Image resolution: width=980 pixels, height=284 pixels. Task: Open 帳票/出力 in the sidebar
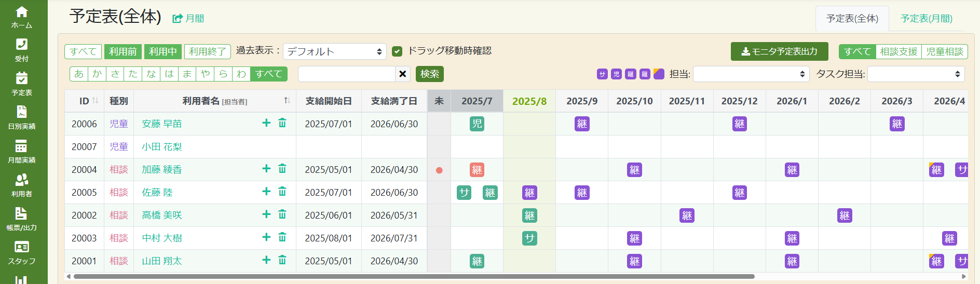point(22,219)
